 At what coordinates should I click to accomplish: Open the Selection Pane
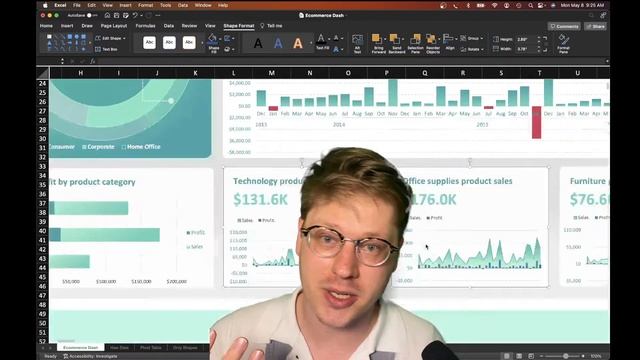pyautogui.click(x=415, y=44)
